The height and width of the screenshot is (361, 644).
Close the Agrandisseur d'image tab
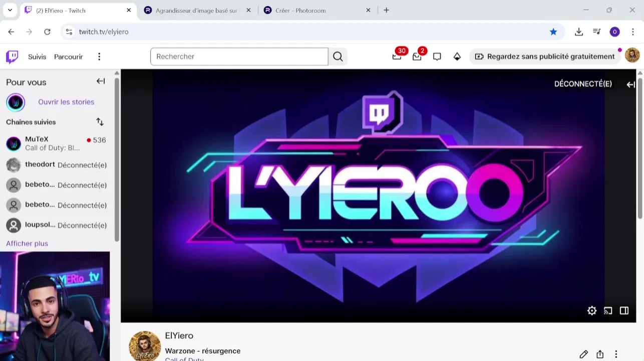click(x=248, y=10)
